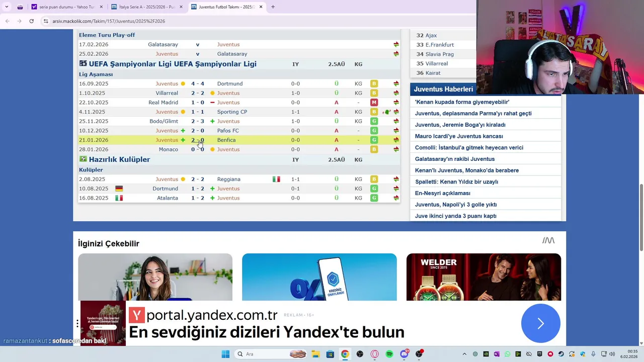Go back to previous page

coord(8,21)
